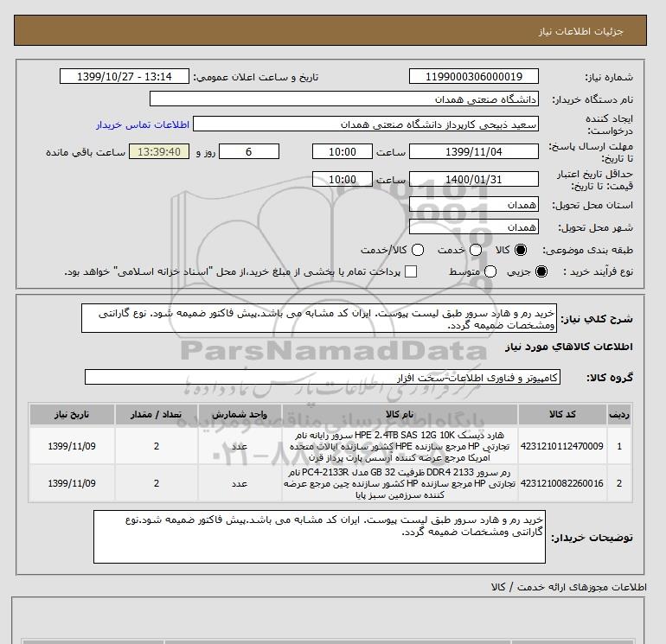Click the response deadline date 1399/11/04
The width and height of the screenshot is (666, 644).
(x=474, y=151)
